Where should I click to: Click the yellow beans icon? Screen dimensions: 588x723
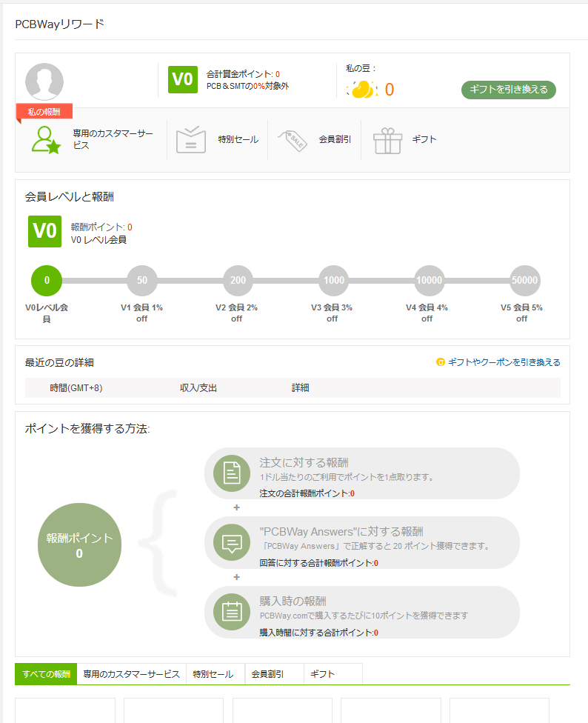point(362,90)
